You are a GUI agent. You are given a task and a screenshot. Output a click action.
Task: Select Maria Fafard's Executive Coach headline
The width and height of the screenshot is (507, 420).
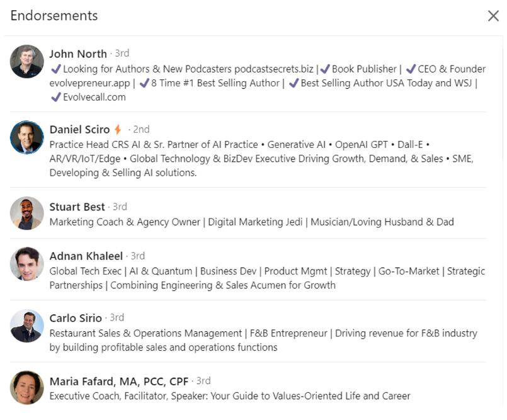pos(230,396)
